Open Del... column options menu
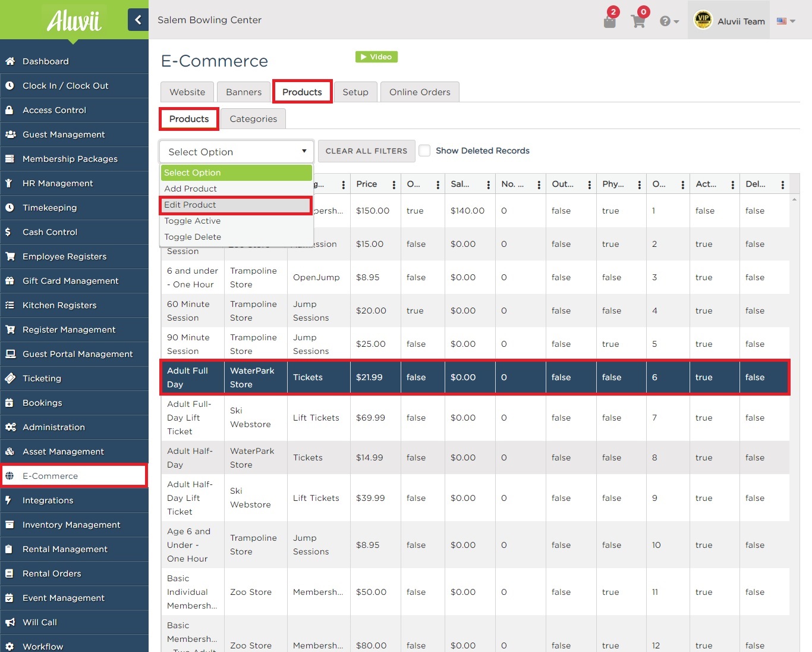 pos(782,185)
